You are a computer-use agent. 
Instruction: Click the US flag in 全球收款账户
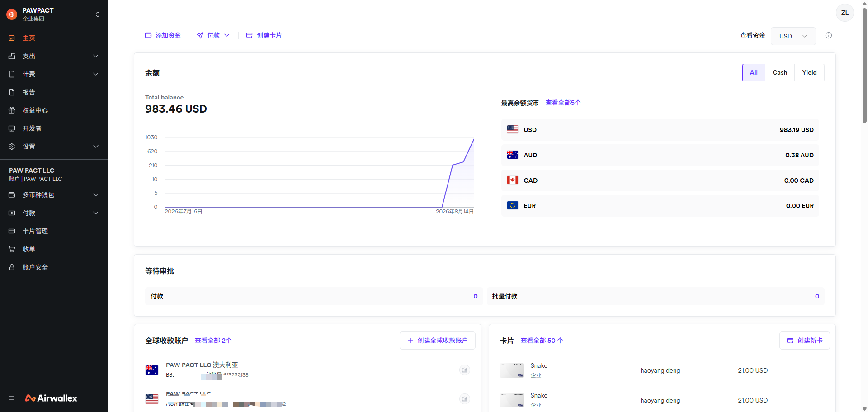tap(152, 399)
